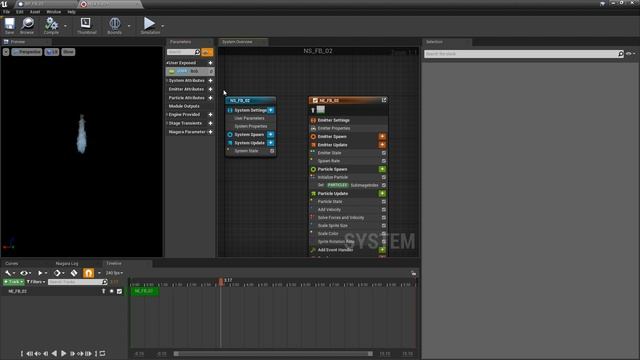Click the Track add button
This screenshot has width=640, height=360.
pyautogui.click(x=13, y=282)
